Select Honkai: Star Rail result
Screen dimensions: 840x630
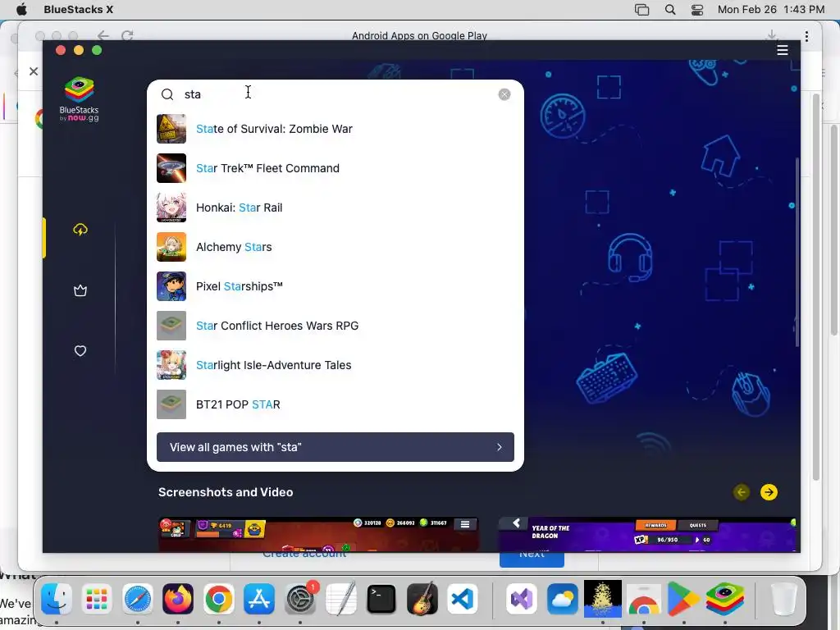pyautogui.click(x=336, y=208)
